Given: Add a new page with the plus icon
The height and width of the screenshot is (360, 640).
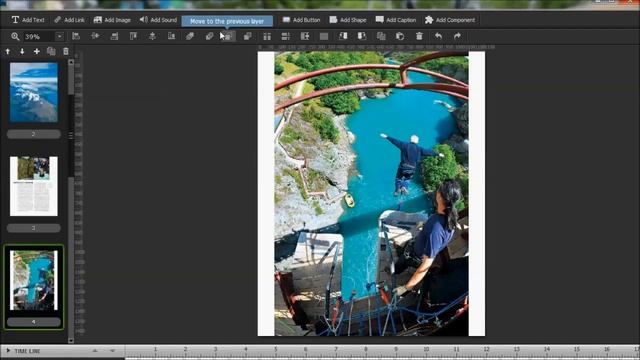Looking at the screenshot, I should pos(37,51).
